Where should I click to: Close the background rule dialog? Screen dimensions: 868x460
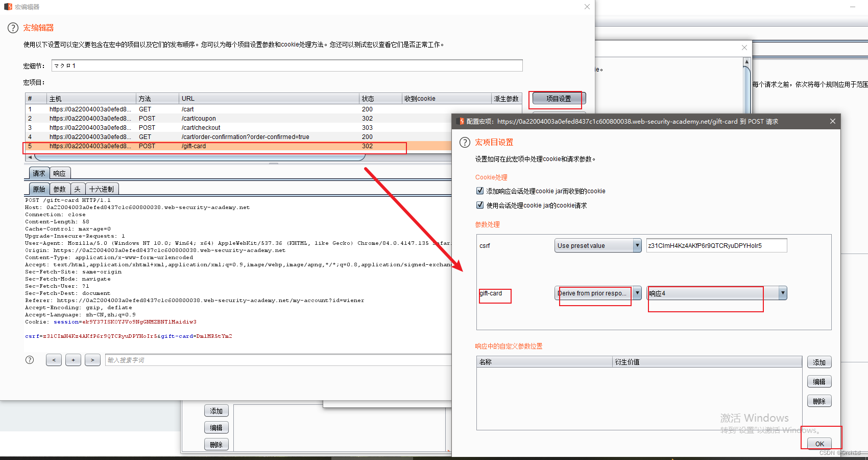744,48
